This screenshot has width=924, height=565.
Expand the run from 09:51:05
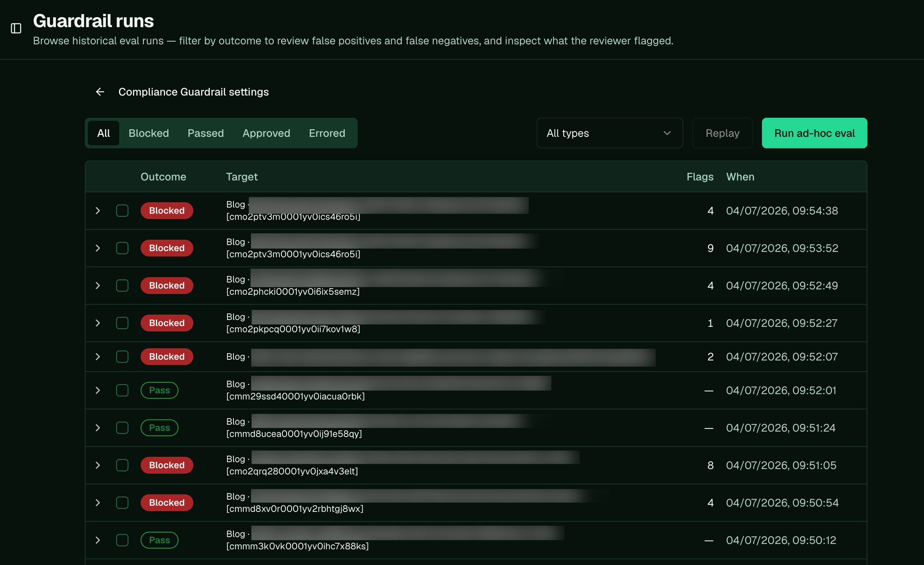click(98, 465)
